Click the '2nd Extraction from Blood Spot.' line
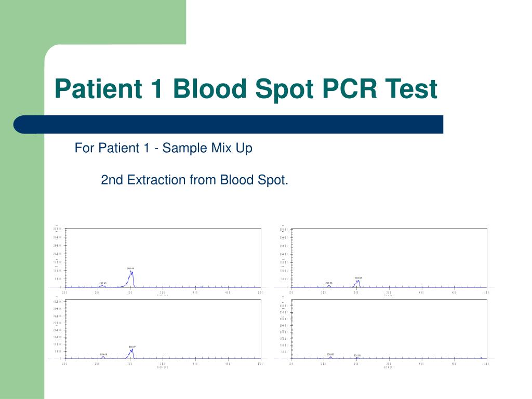This screenshot has width=532, height=399. [x=194, y=180]
